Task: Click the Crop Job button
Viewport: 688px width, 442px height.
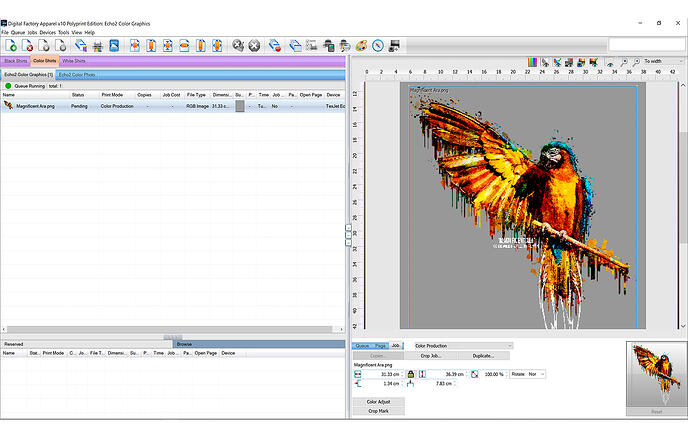Action: 431,356
